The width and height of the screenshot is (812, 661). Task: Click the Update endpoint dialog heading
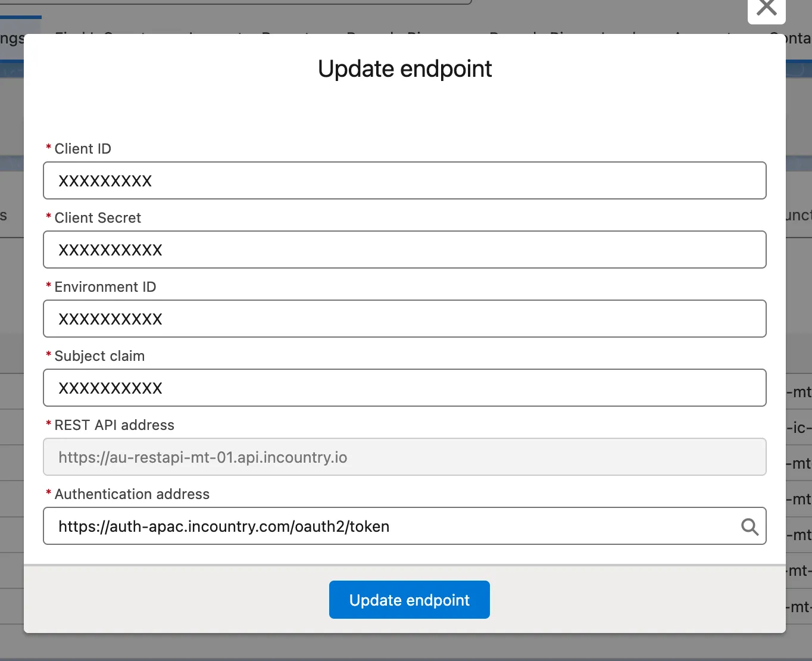pos(405,69)
